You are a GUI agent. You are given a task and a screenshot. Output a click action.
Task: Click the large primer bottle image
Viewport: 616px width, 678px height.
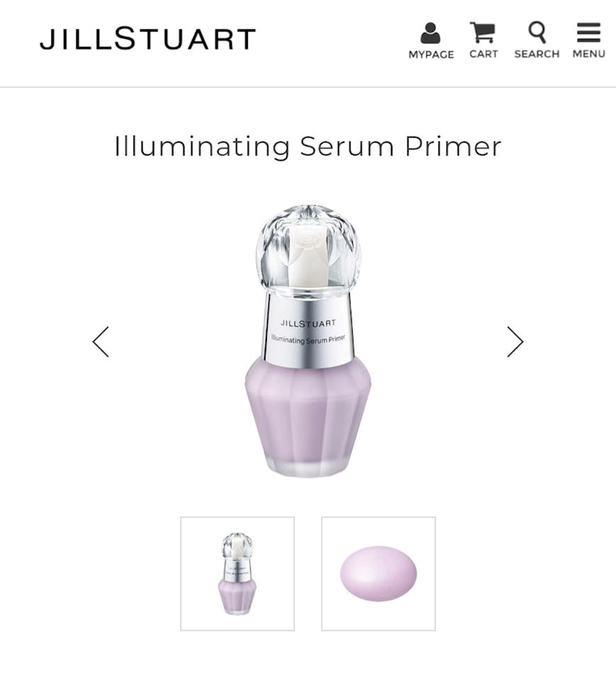tap(308, 341)
